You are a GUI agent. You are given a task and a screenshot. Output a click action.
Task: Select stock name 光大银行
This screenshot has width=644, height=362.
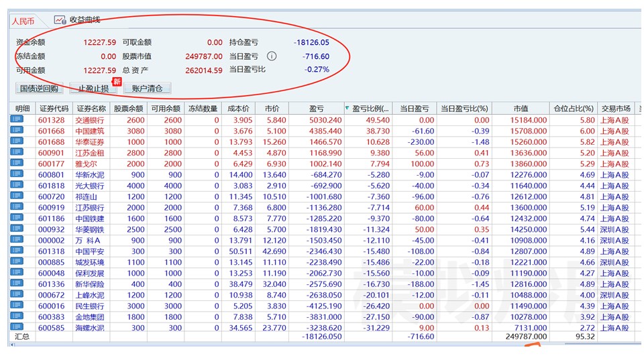coord(89,186)
